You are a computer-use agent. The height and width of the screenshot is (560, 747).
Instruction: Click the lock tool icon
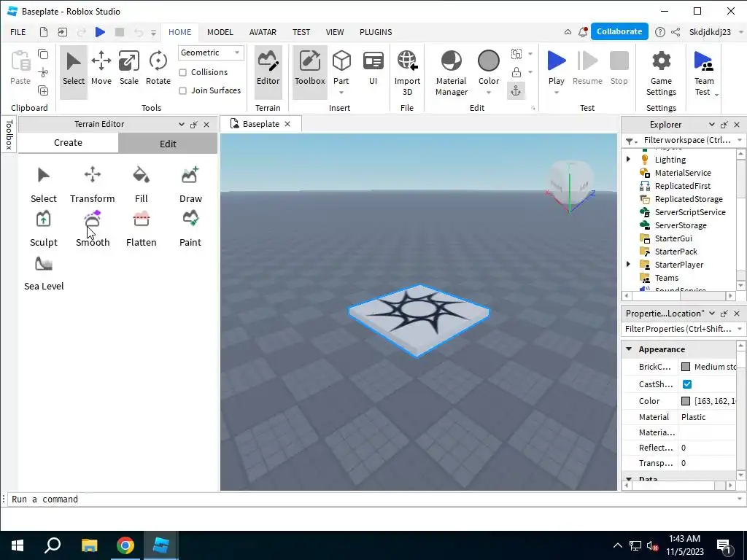click(x=516, y=72)
